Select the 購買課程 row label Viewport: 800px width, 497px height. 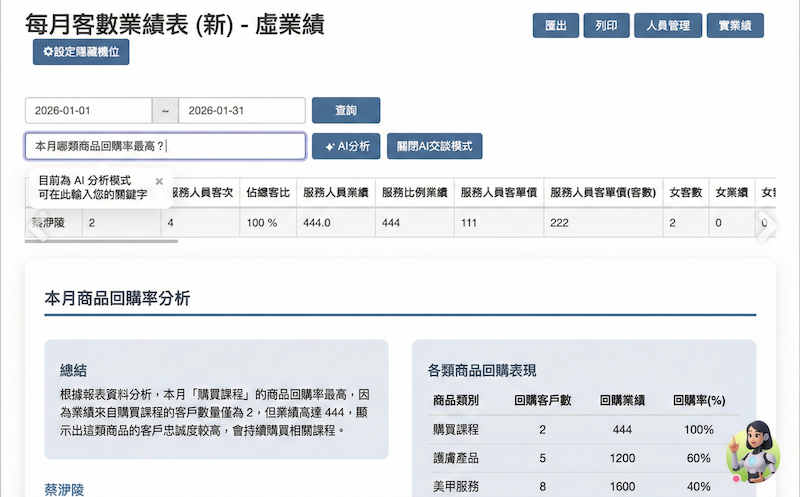456,430
